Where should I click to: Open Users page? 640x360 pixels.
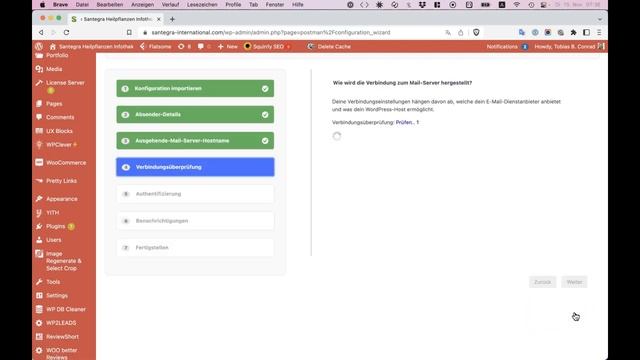[x=53, y=240]
